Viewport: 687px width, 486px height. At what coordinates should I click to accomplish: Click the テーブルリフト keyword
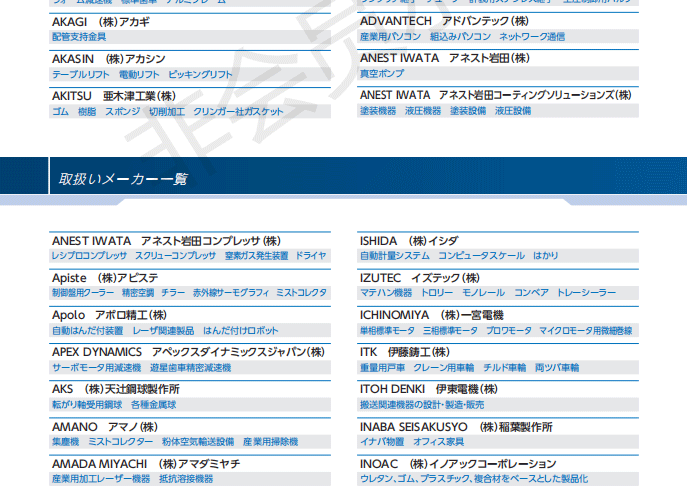pos(81,74)
